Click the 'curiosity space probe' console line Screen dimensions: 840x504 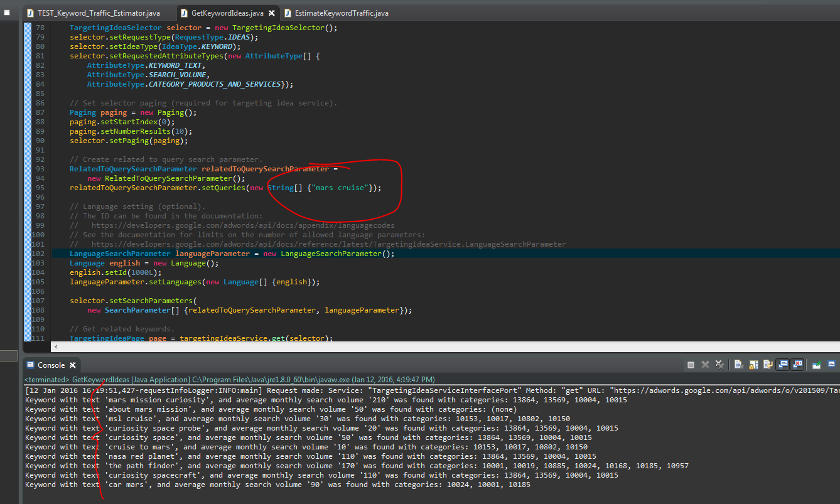[321, 428]
